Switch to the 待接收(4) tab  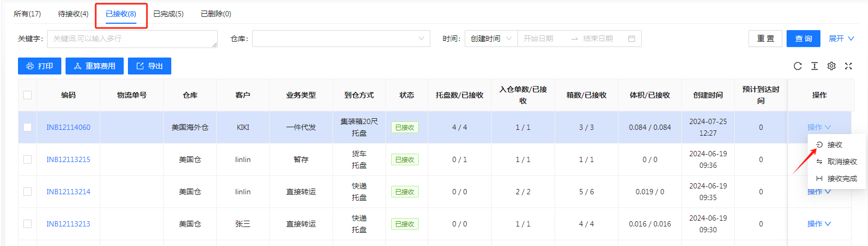(73, 14)
